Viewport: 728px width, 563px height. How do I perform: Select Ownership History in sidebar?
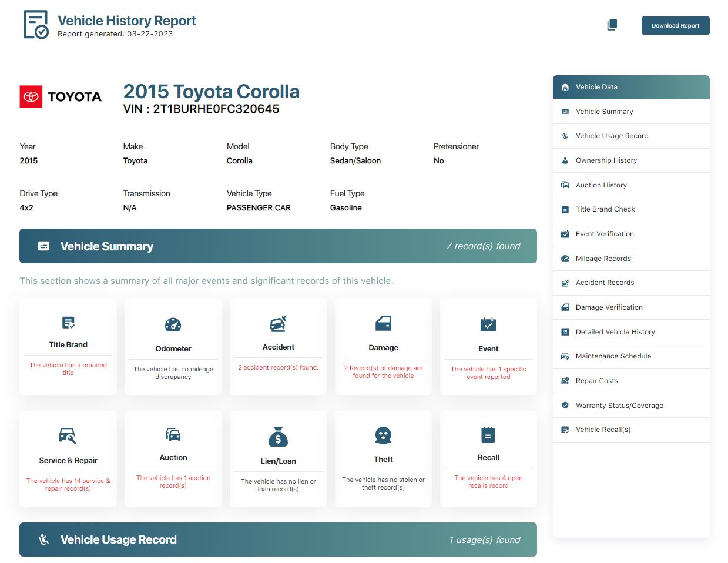coord(631,160)
